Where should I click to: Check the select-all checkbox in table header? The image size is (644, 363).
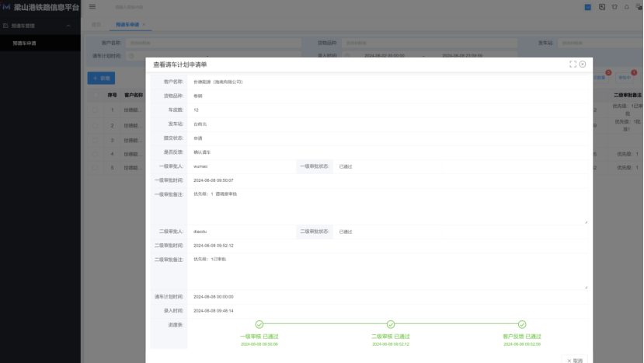(x=96, y=95)
